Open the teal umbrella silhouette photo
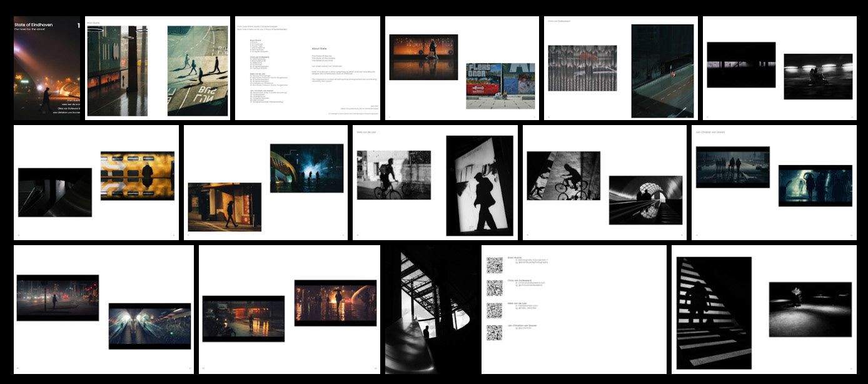 tap(815, 186)
